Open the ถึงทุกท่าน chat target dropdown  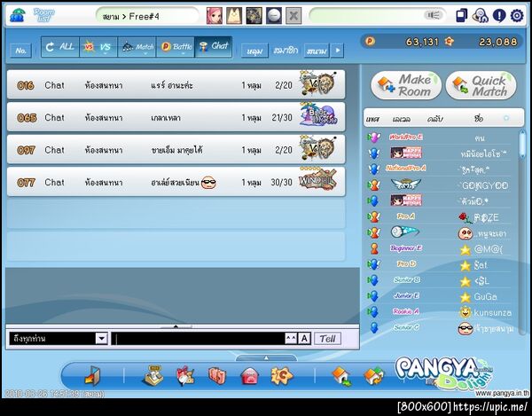click(x=101, y=338)
